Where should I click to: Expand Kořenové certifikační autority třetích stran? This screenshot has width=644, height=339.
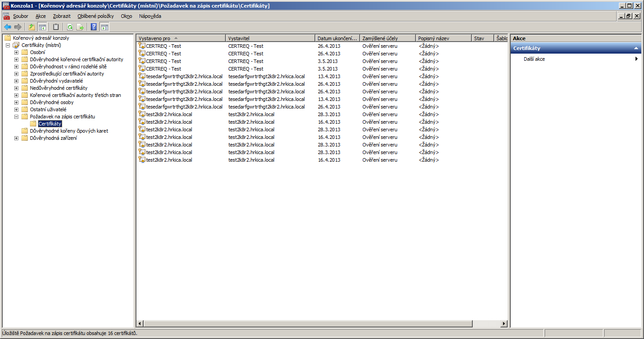(16, 95)
